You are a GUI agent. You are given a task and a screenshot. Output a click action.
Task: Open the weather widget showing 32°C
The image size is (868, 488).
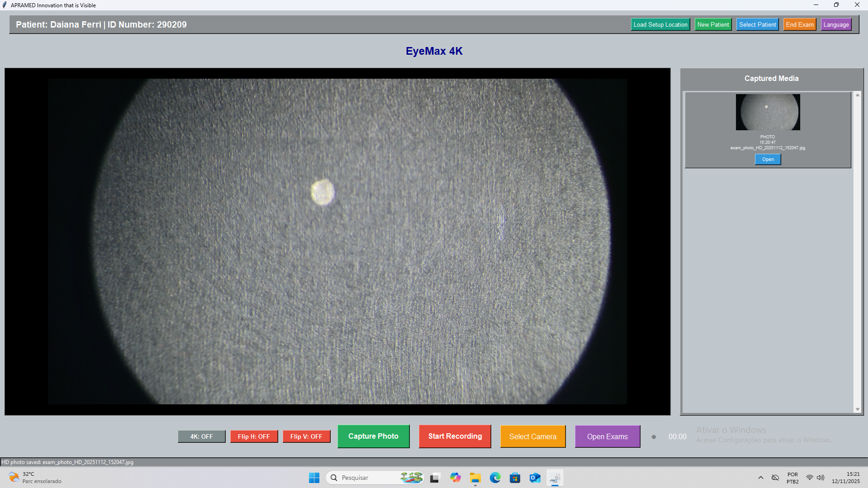pos(35,478)
